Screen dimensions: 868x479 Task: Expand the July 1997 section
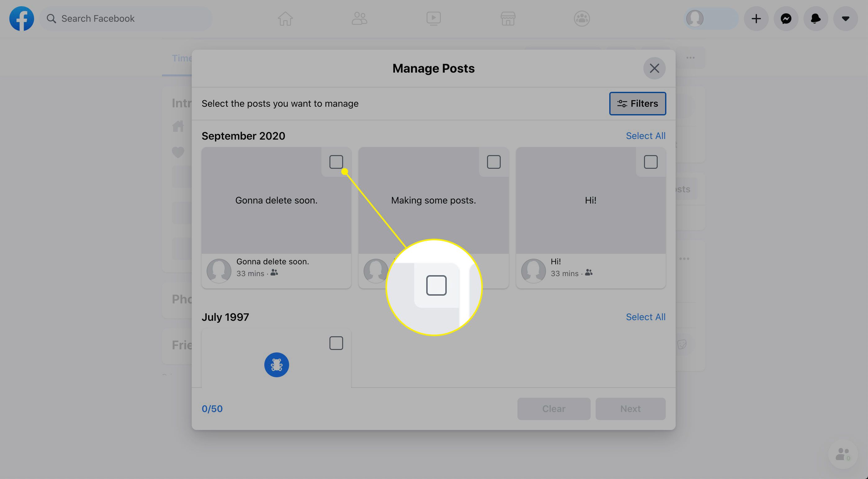225,316
